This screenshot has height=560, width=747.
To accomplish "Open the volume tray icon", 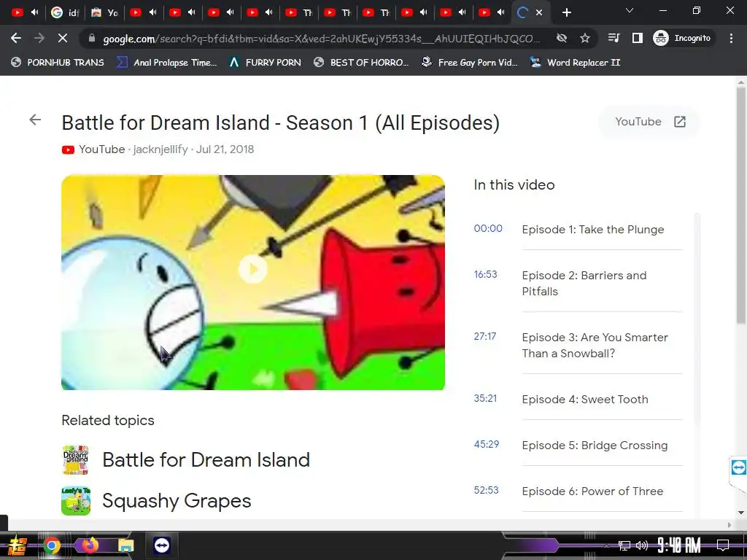I will (642, 545).
